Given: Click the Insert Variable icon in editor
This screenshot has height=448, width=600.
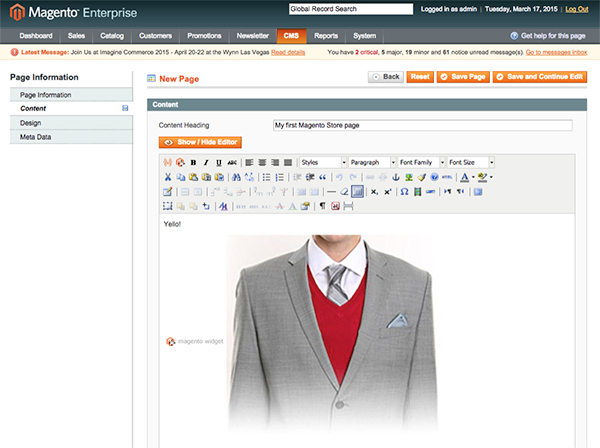Looking at the screenshot, I should (167, 162).
